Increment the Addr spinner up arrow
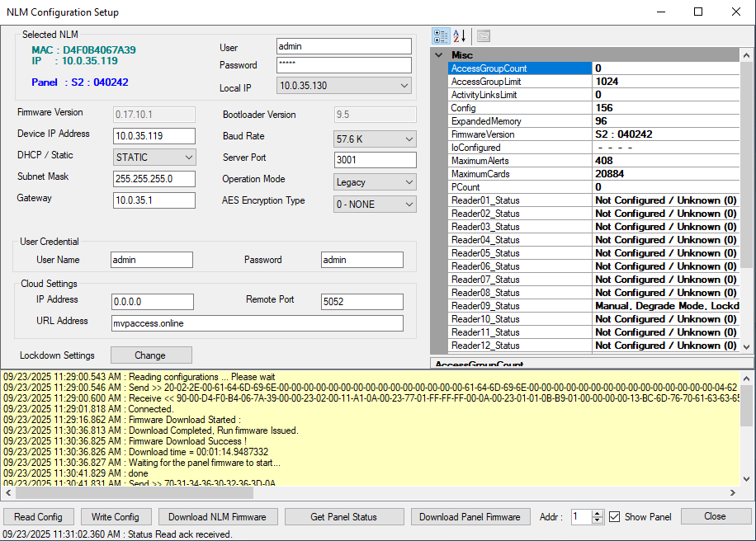This screenshot has height=541, width=756. click(x=598, y=513)
